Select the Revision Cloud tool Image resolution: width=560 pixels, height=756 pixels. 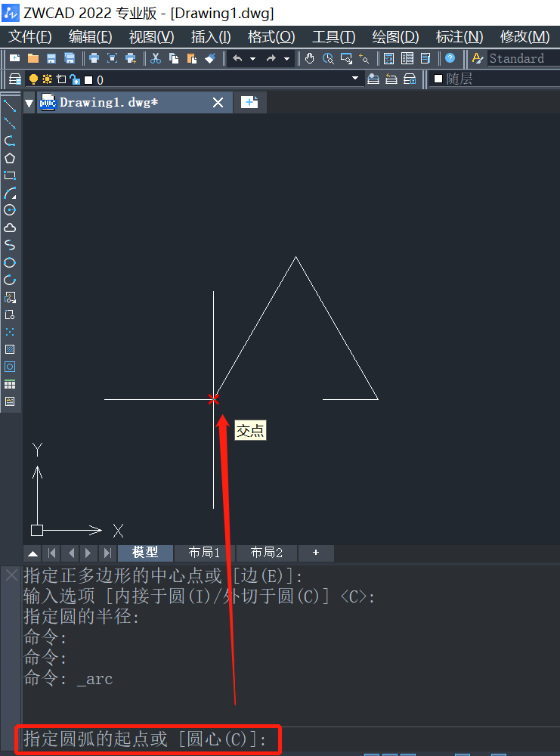pos(10,228)
